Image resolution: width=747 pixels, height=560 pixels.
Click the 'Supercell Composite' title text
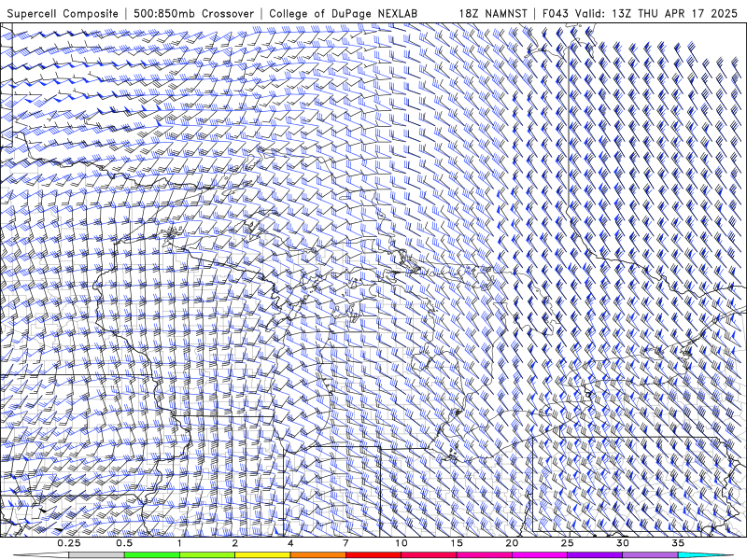point(63,13)
